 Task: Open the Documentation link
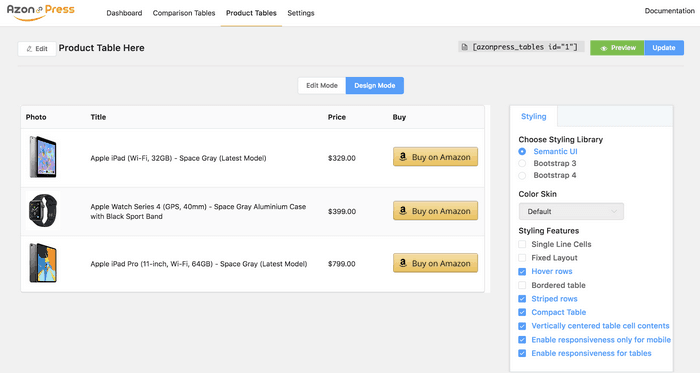click(x=669, y=11)
